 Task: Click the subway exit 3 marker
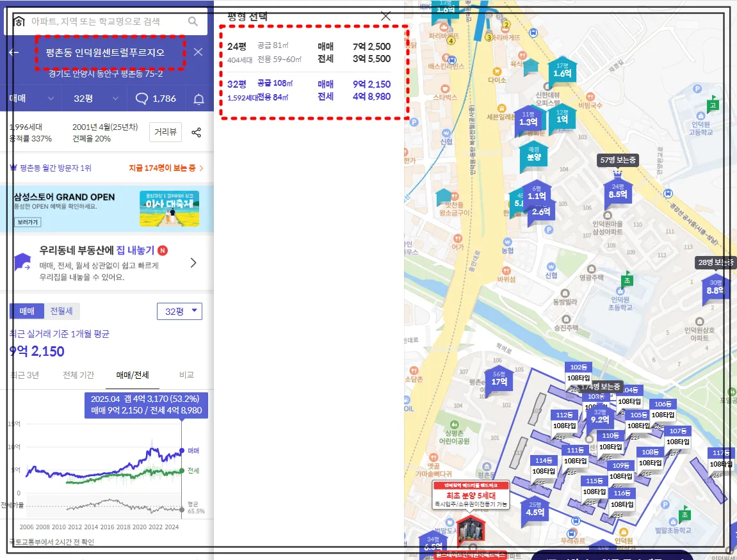(x=489, y=37)
